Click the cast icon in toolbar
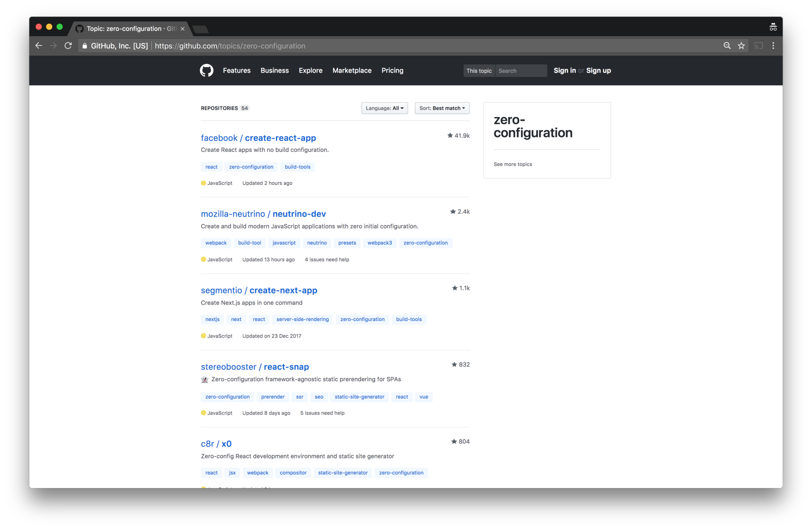Viewport: 812px width, 530px height. pyautogui.click(x=758, y=46)
